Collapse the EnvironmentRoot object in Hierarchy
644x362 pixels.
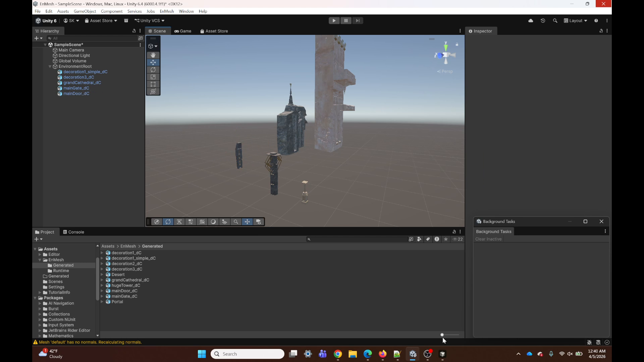click(50, 66)
